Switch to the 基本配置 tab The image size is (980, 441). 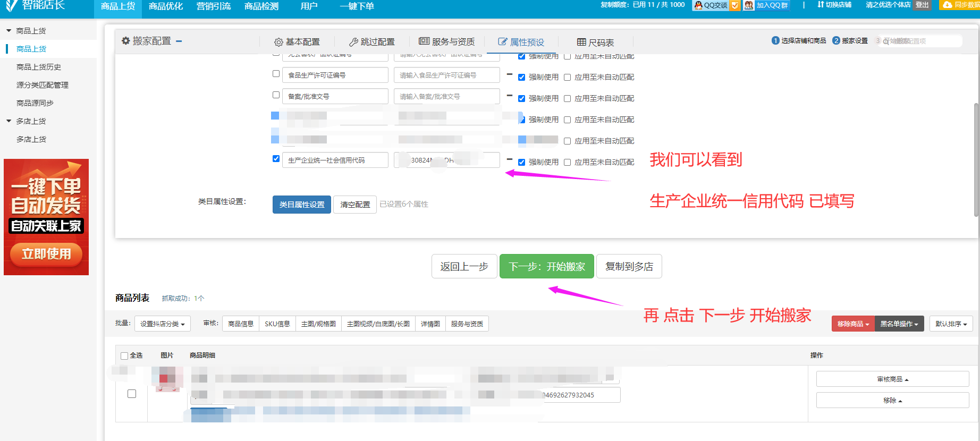click(297, 42)
